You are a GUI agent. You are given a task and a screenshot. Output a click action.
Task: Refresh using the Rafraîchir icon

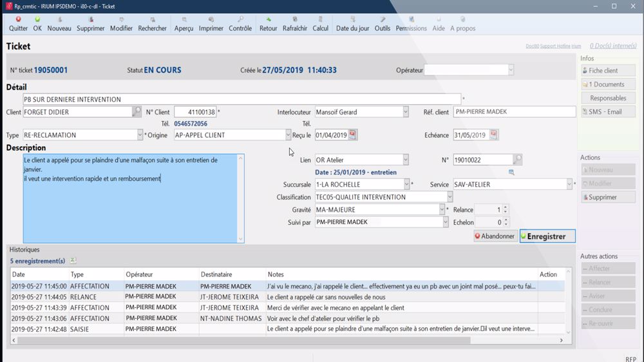pyautogui.click(x=294, y=24)
